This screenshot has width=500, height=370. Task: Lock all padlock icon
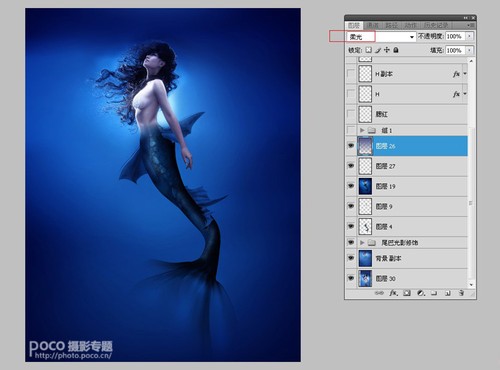(x=396, y=50)
